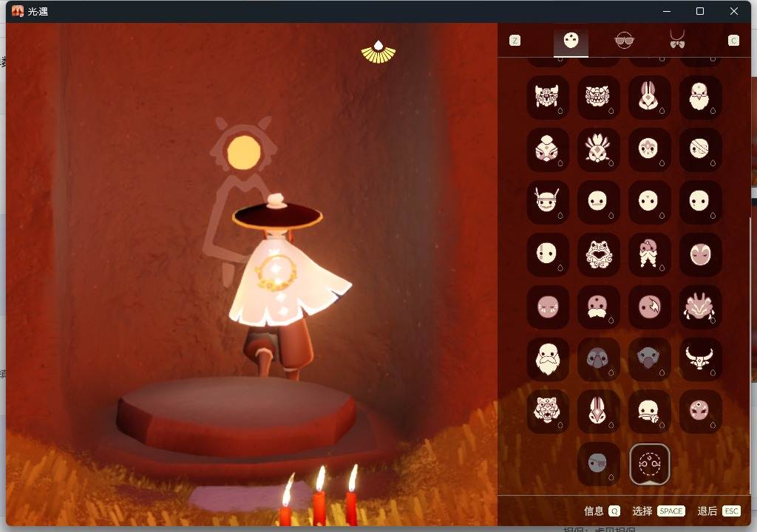
Task: Select the pink mask with white mustache
Action: point(598,307)
